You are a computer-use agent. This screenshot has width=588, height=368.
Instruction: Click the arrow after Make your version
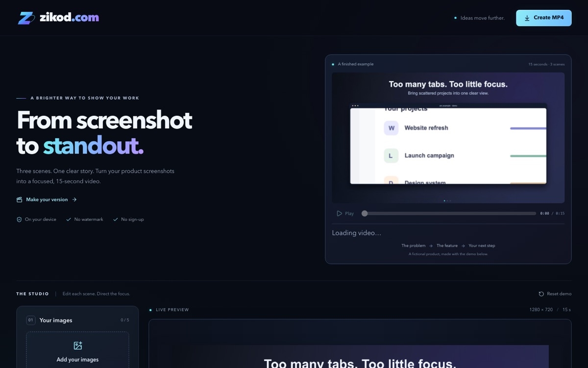tap(74, 200)
